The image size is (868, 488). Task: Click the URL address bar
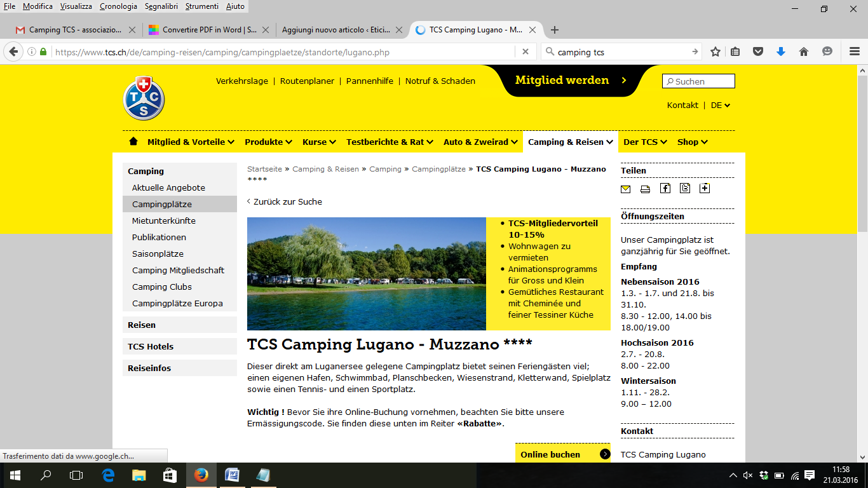283,52
